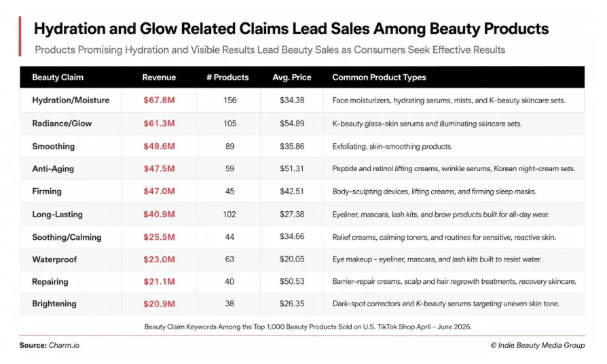Select the $61.3M revenue figure
Image resolution: width=607 pixels, height=364 pixels.
[159, 124]
